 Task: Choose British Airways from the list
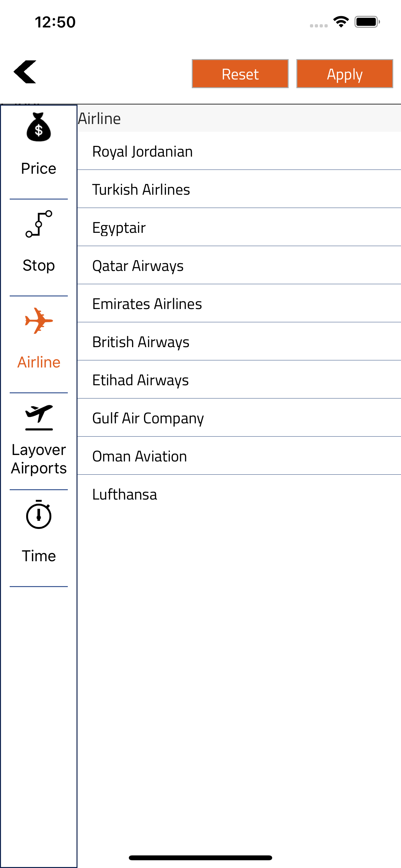point(239,341)
